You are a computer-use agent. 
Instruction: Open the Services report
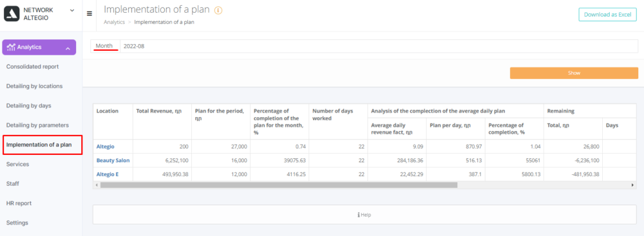pyautogui.click(x=17, y=164)
